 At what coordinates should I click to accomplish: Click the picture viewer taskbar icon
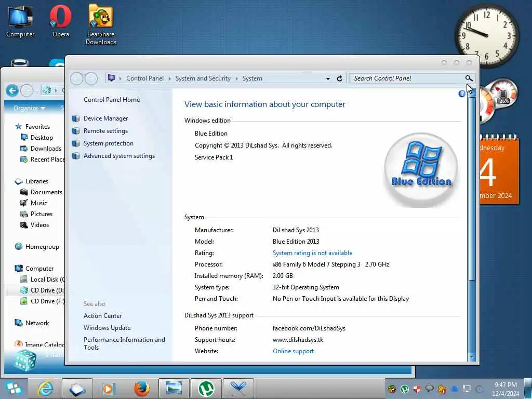(x=174, y=389)
